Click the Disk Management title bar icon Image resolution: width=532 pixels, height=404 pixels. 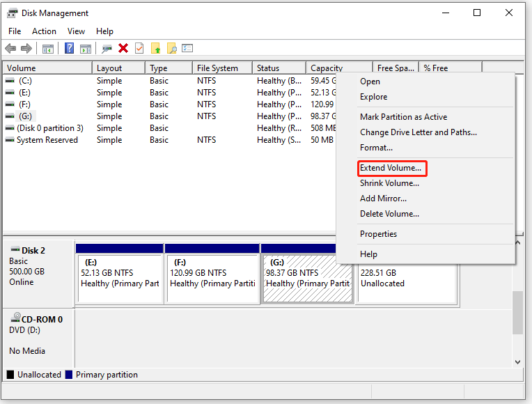tap(13, 13)
